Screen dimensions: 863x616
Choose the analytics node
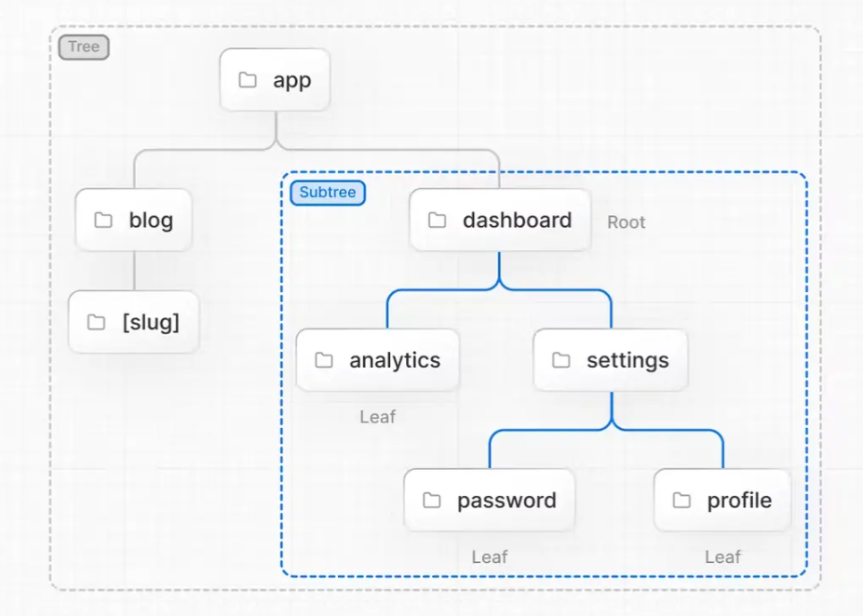[x=378, y=360]
